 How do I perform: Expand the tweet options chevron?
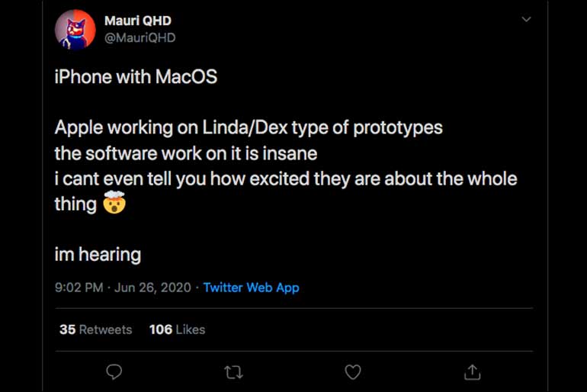(x=526, y=20)
